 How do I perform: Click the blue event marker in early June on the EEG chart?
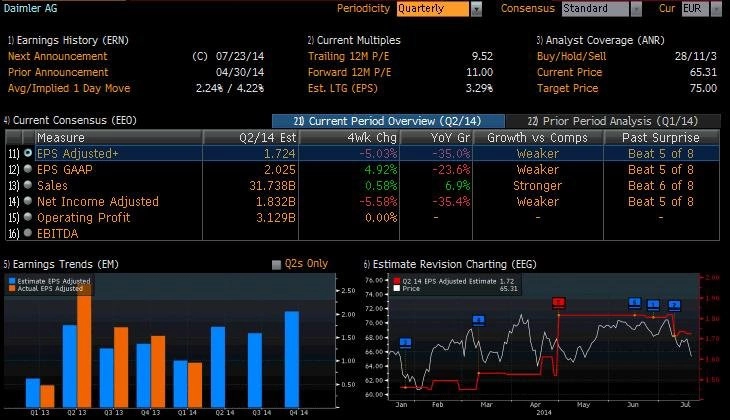635,303
